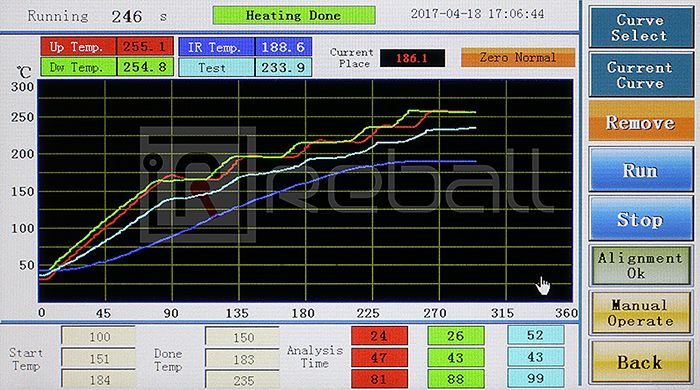Select red Analysis Time cell 24

[x=379, y=336]
